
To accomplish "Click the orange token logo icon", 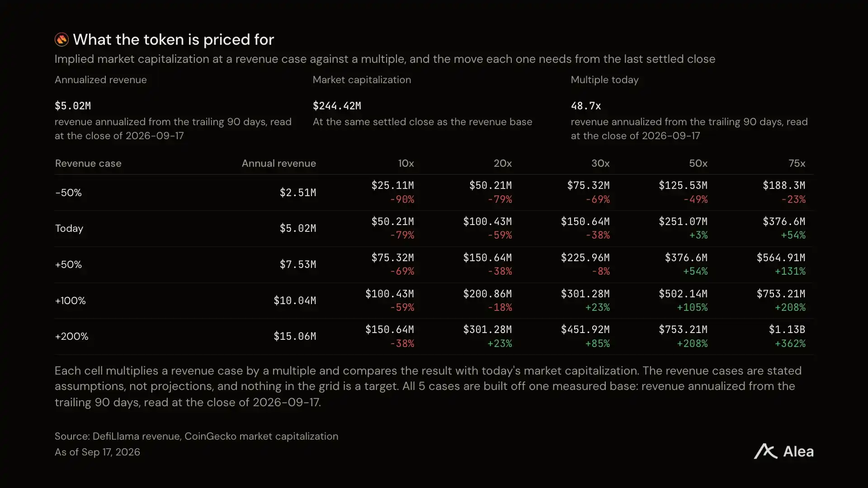I will pos(61,39).
